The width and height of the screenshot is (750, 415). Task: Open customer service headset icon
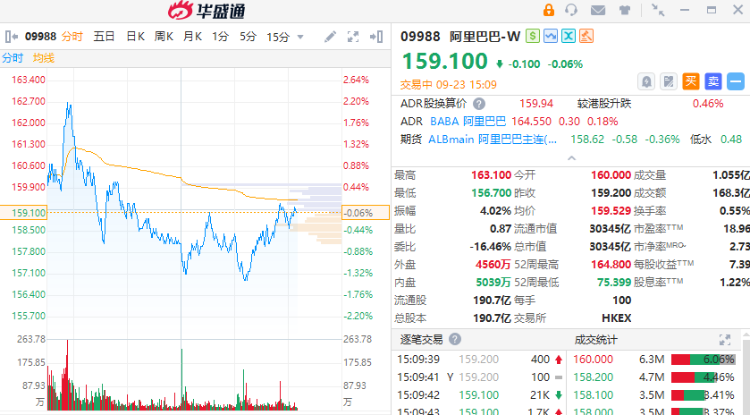pyautogui.click(x=571, y=10)
